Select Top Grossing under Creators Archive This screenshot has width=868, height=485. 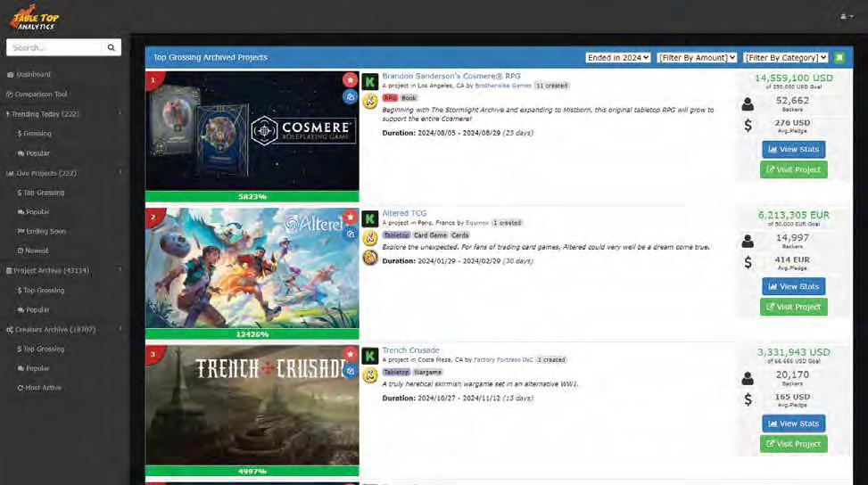coord(41,349)
